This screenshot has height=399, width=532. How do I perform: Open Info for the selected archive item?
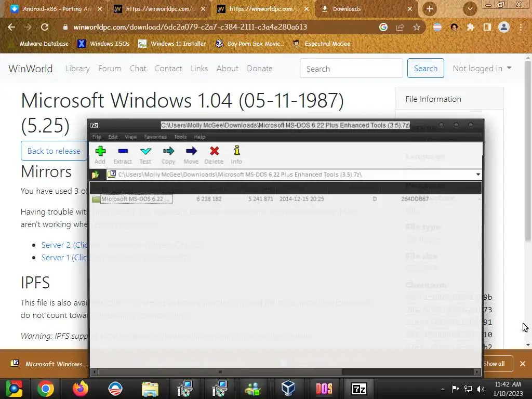[x=236, y=155]
